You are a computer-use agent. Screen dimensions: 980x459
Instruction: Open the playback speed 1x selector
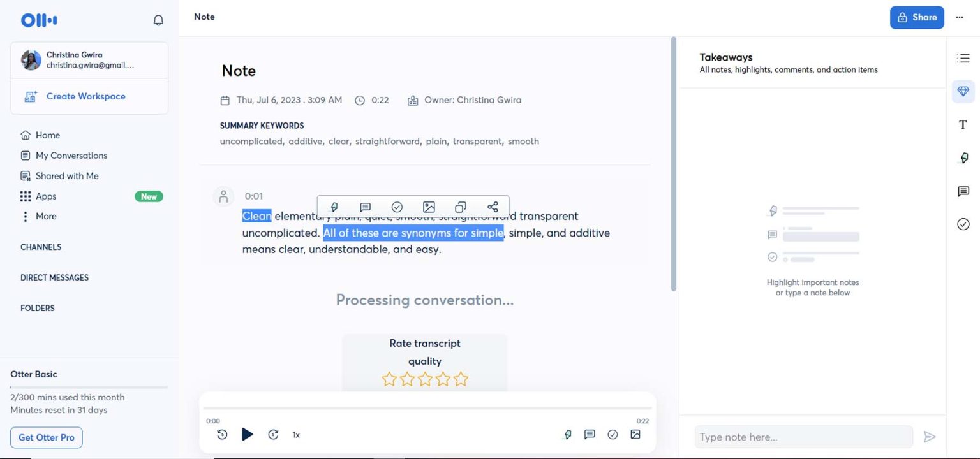pos(295,434)
